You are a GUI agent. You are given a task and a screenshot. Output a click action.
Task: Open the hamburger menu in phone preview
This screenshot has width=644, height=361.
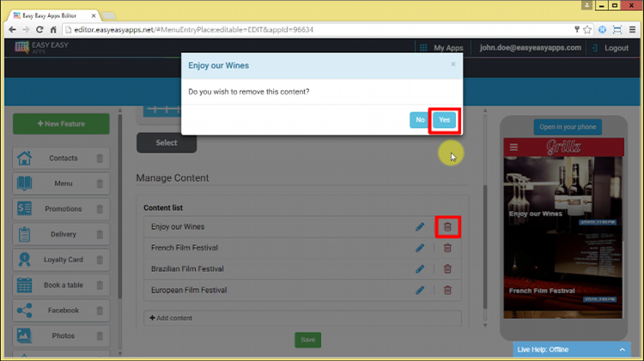coord(513,147)
